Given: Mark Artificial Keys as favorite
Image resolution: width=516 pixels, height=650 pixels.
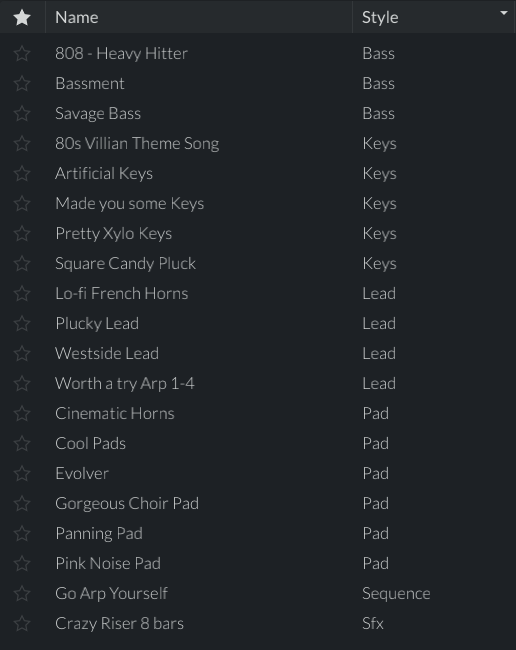Looking at the screenshot, I should [22, 174].
